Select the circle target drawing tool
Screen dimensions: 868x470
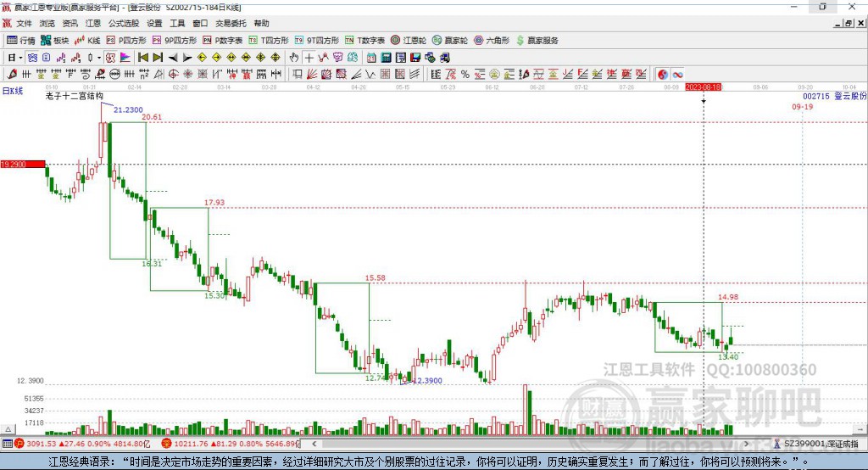(173, 75)
